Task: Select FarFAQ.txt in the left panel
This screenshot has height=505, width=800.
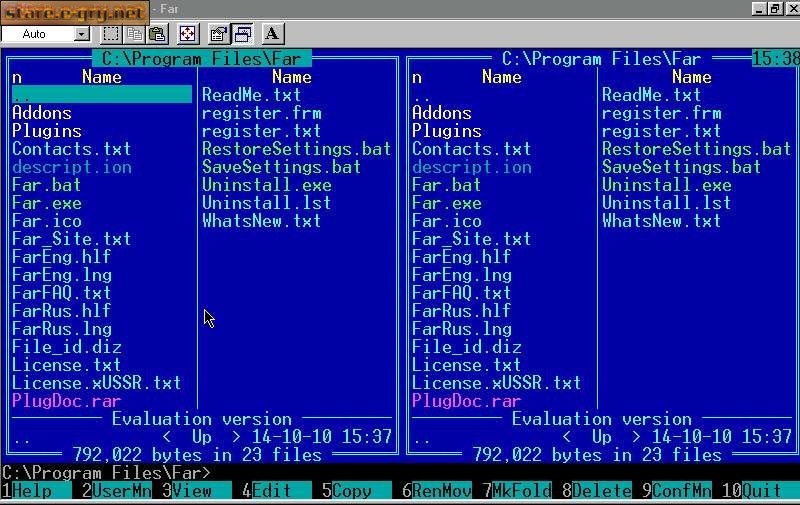Action: [61, 293]
